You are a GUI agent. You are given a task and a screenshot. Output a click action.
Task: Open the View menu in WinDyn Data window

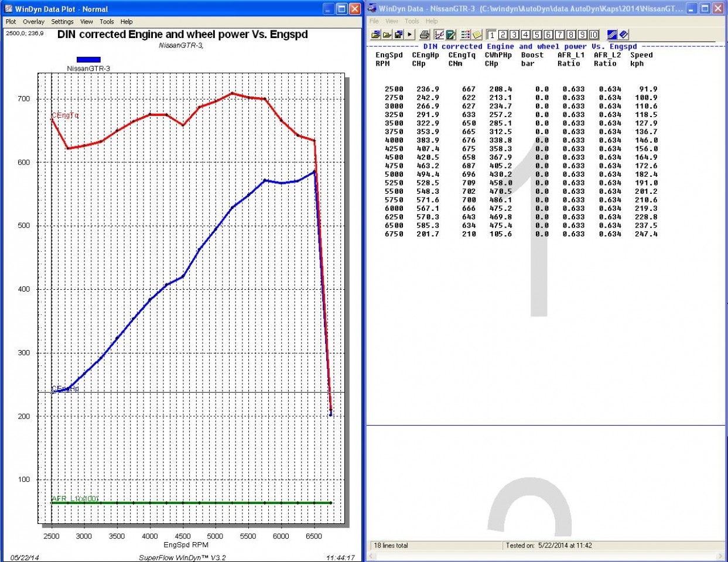392,21
